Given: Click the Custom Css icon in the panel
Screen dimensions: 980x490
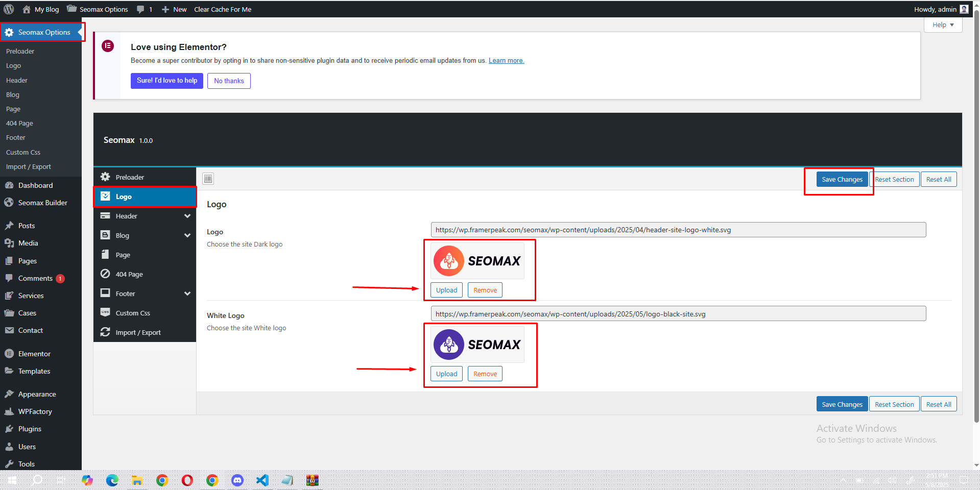Looking at the screenshot, I should [x=105, y=312].
